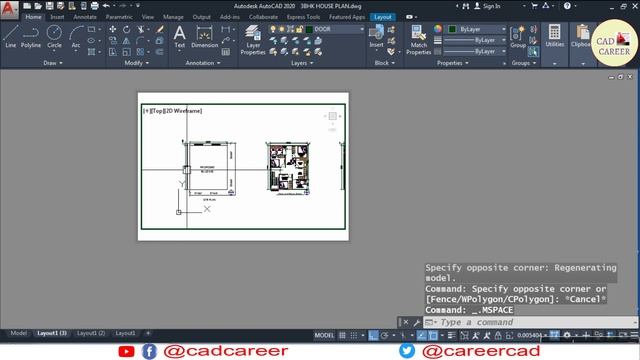This screenshot has height=360, width=640.
Task: Toggle the layer on/off lightbulb icon
Action: pyautogui.click(x=273, y=29)
